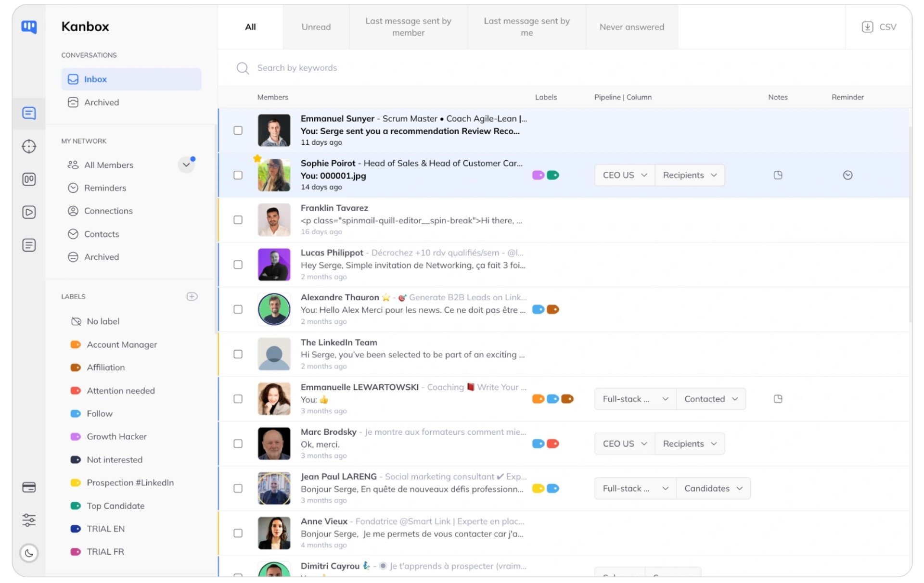The height and width of the screenshot is (583, 924).
Task: Open the automations play icon in sidebar
Action: (29, 212)
